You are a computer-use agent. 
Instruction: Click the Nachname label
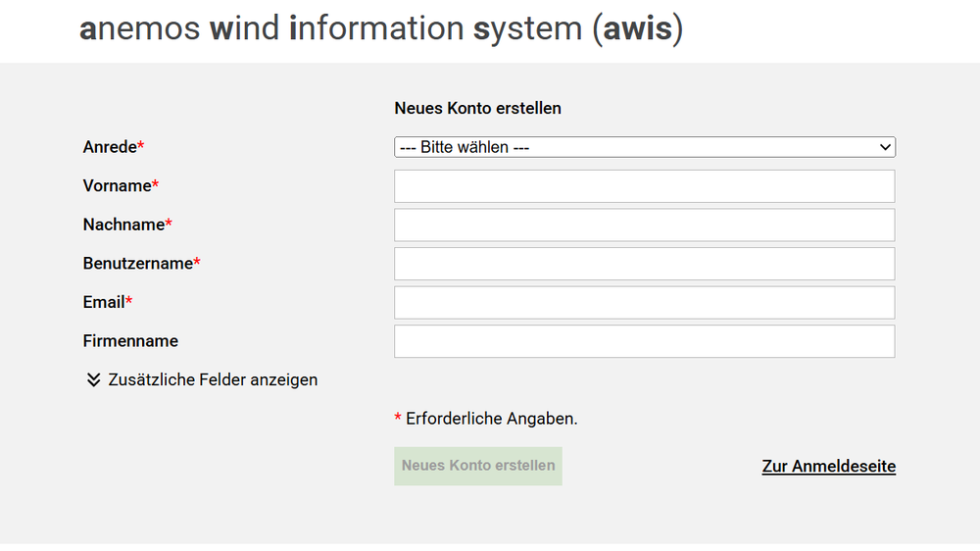127,225
